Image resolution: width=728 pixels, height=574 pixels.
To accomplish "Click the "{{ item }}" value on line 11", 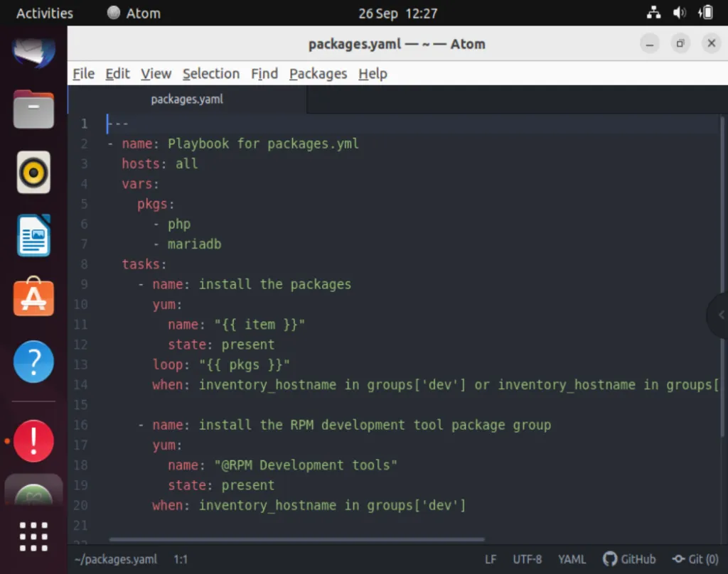I will tap(259, 325).
